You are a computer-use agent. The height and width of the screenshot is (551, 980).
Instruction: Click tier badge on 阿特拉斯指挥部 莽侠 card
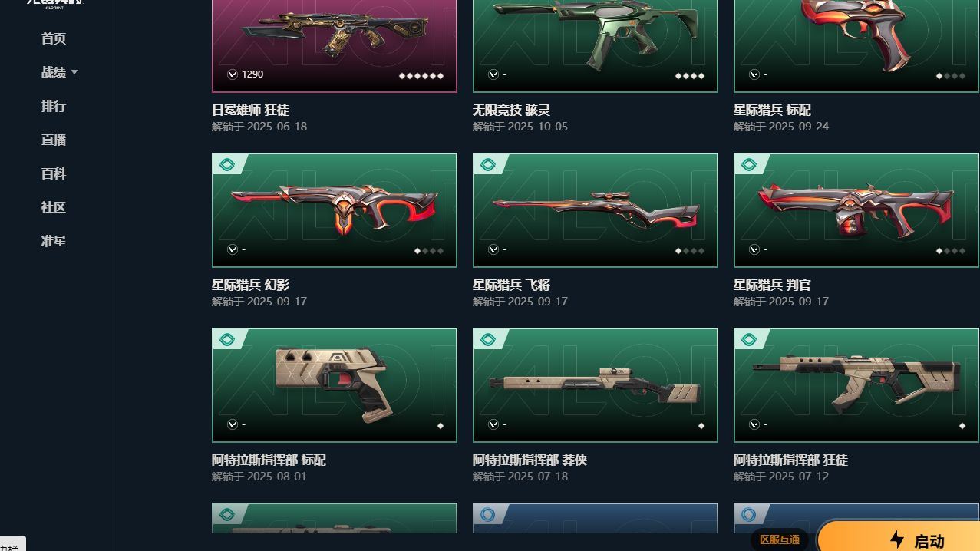[488, 340]
